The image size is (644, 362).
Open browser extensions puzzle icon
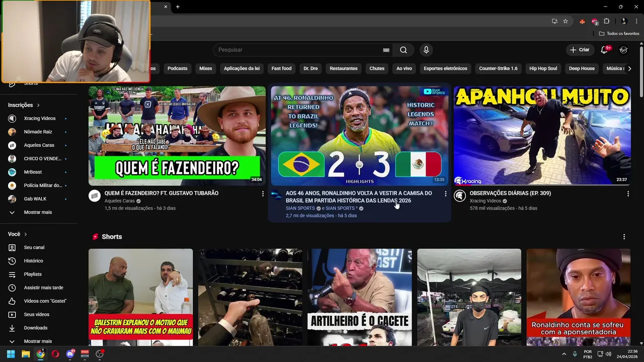[607, 21]
